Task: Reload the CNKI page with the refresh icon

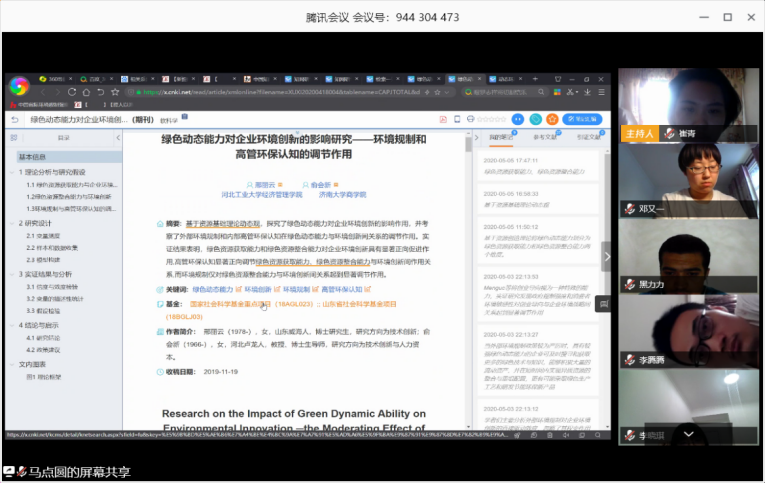Action: click(x=72, y=92)
